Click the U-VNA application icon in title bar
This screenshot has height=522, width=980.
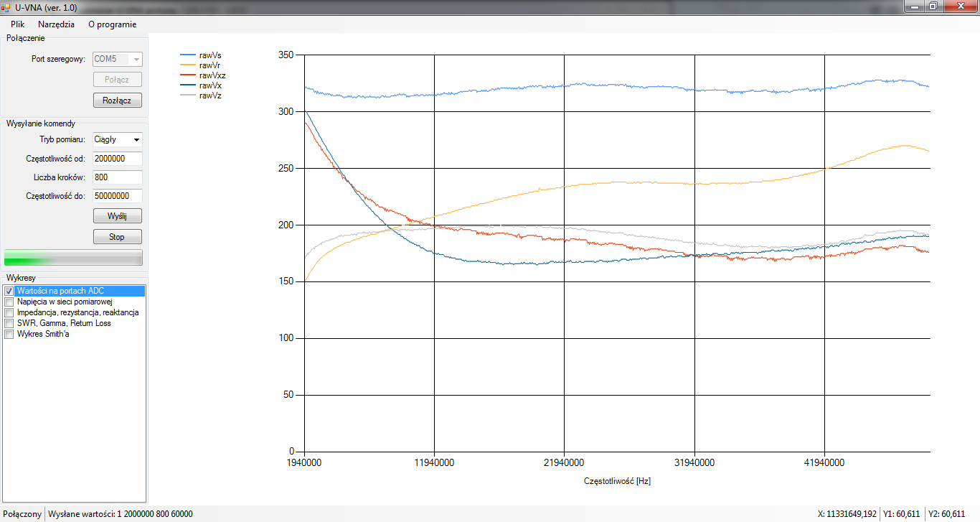(x=6, y=6)
